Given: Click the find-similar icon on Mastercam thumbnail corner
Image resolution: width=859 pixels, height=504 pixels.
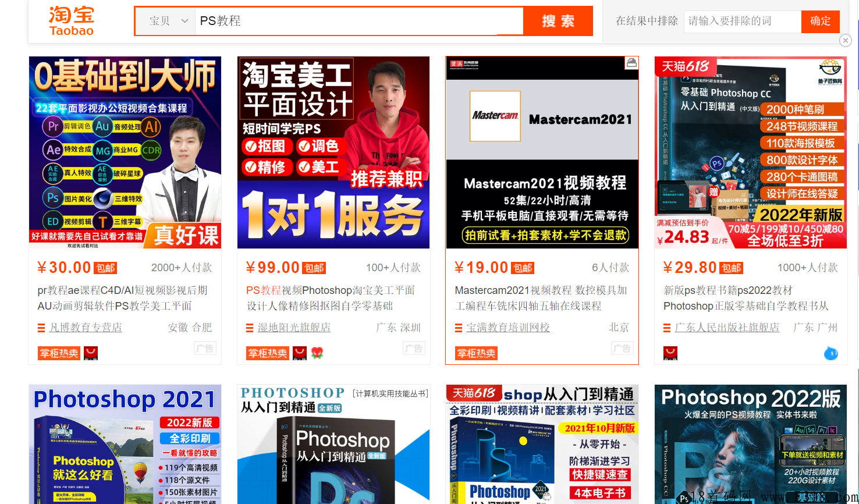Looking at the screenshot, I should [x=631, y=63].
